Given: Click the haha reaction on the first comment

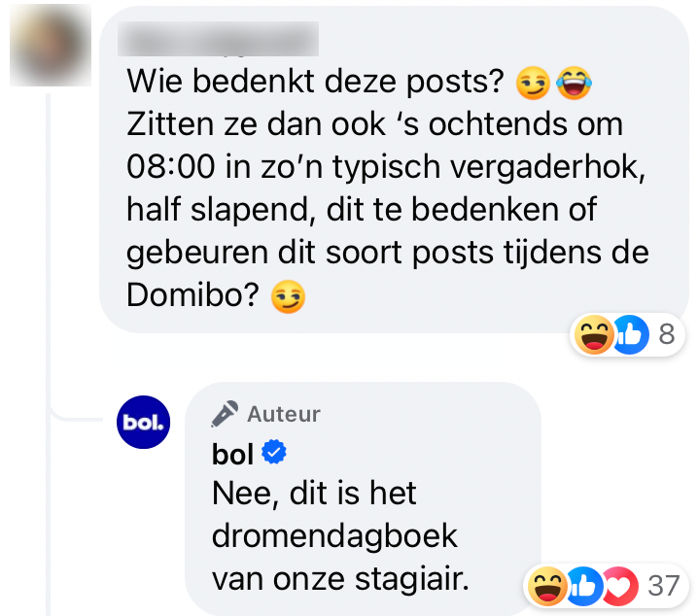Looking at the screenshot, I should (594, 334).
